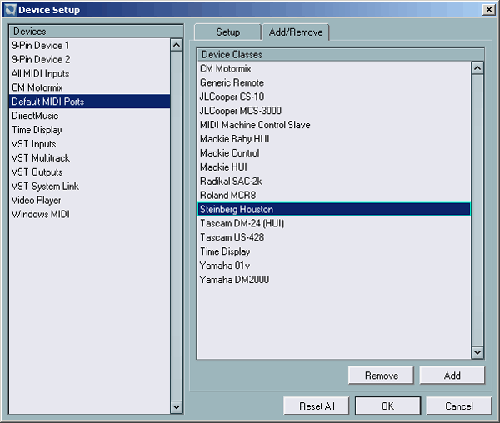The image size is (500, 423).
Task: Select VST System Link device
Action: (x=90, y=186)
